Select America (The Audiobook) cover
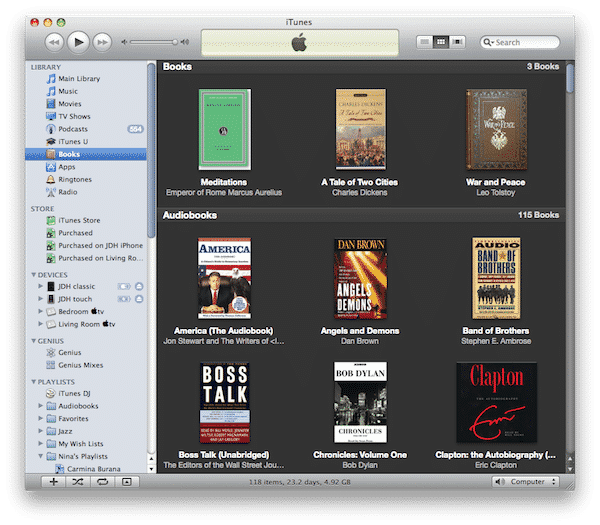This screenshot has width=600, height=525. 224,278
